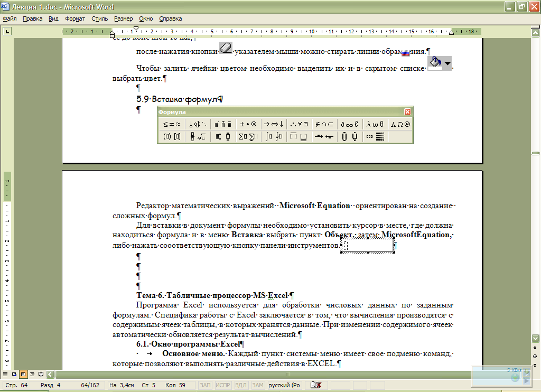Viewport: 541px width, 392px height.
Task: Open the fraction and radical templates palette
Action: (198, 137)
